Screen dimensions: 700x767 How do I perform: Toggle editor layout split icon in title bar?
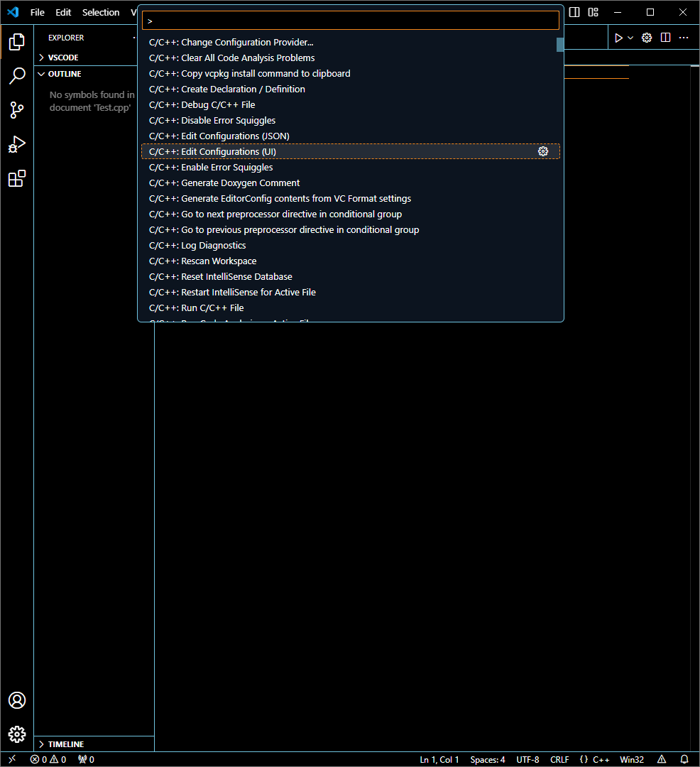(574, 12)
